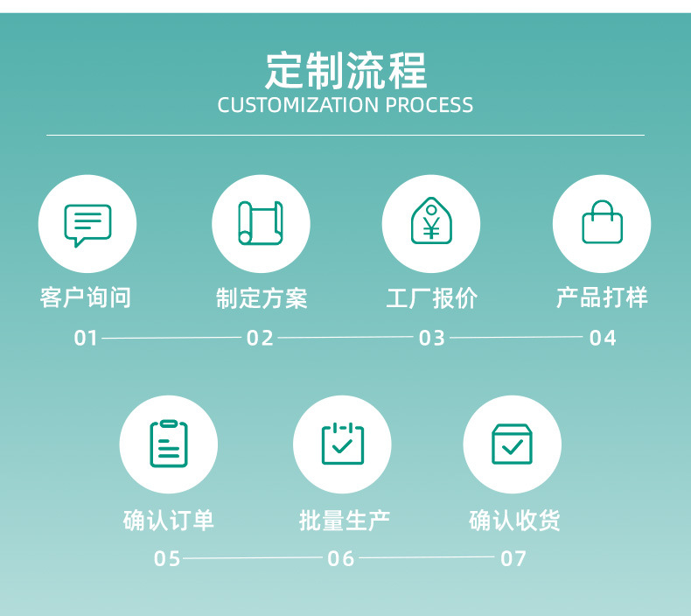Click step number 03
The image size is (691, 616).
point(432,339)
